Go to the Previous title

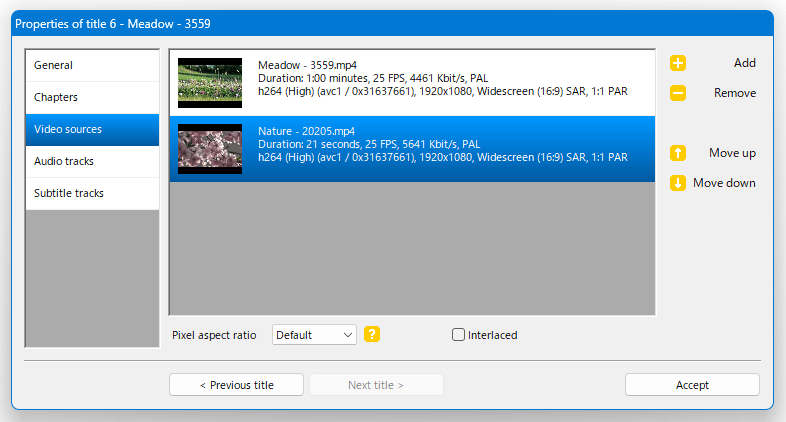coord(237,385)
